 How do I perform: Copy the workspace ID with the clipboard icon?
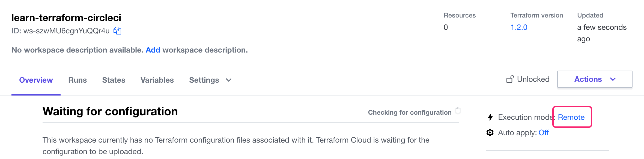117,31
